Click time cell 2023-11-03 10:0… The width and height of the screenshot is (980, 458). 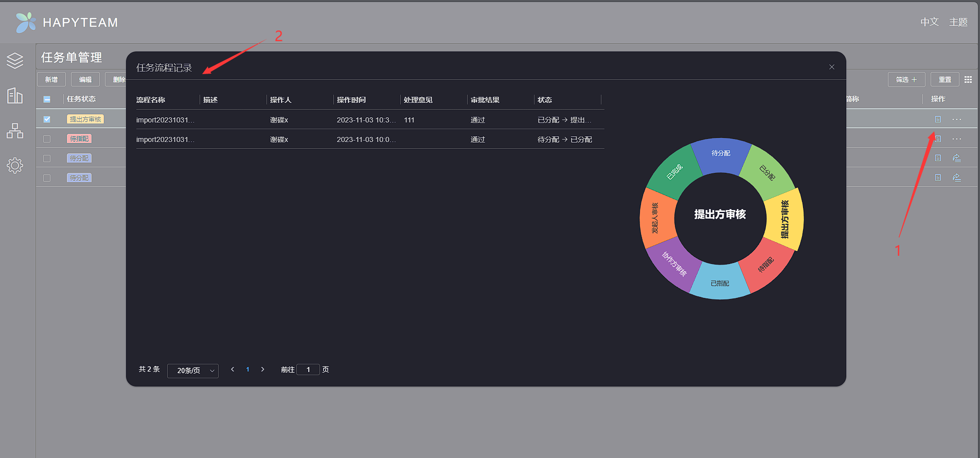point(366,139)
